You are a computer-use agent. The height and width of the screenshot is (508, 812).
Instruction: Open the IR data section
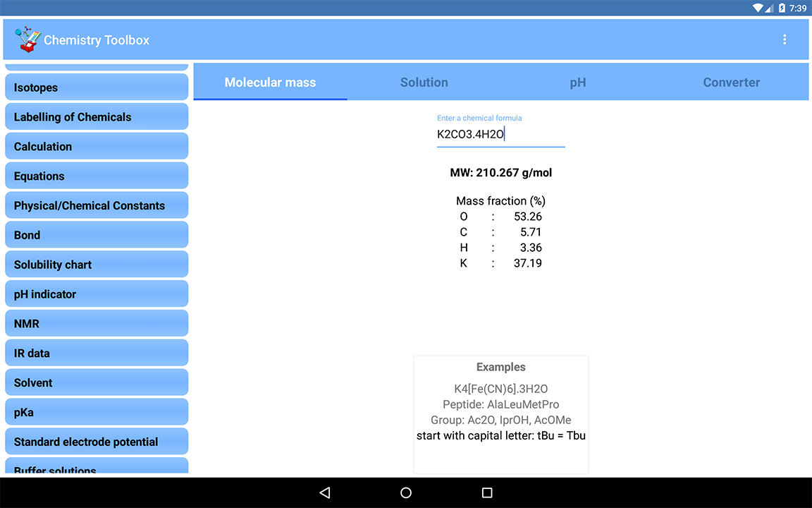point(97,353)
